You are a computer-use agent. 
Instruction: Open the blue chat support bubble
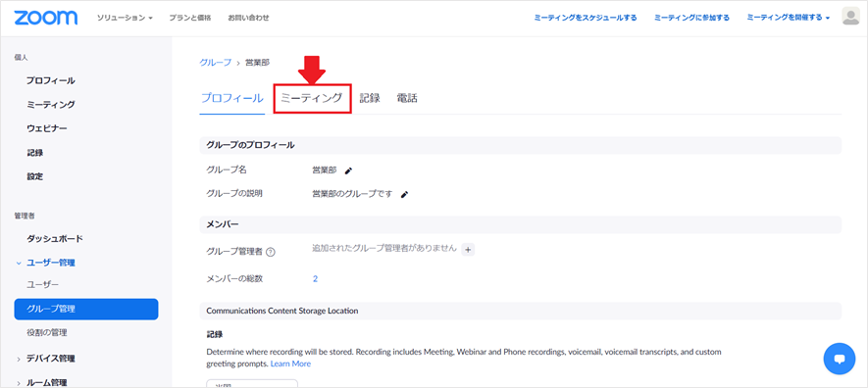pos(840,359)
